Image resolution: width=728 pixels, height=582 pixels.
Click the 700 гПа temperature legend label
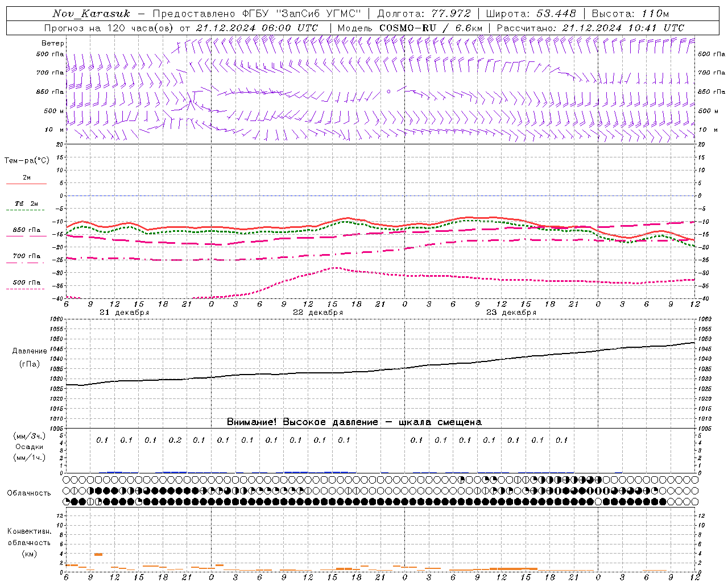[26, 256]
